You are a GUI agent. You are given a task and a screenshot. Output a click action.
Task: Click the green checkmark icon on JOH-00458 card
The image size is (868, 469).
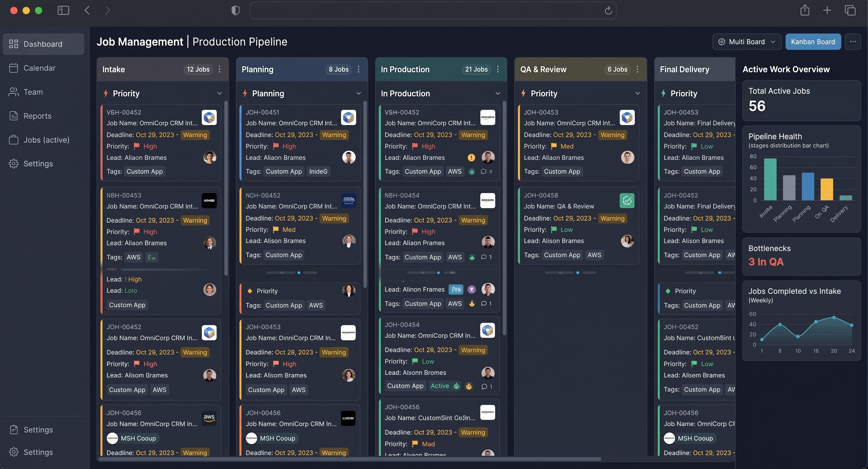[627, 201]
